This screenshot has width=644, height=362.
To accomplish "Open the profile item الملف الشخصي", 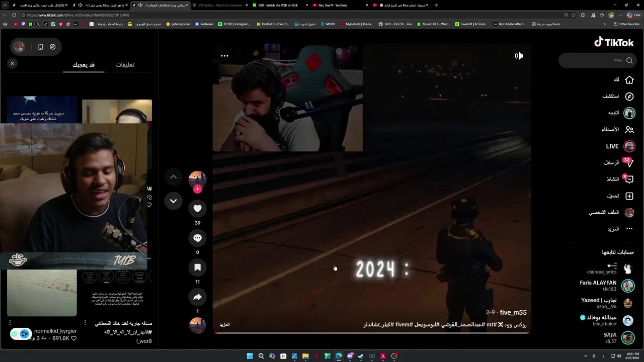I will pos(611,212).
